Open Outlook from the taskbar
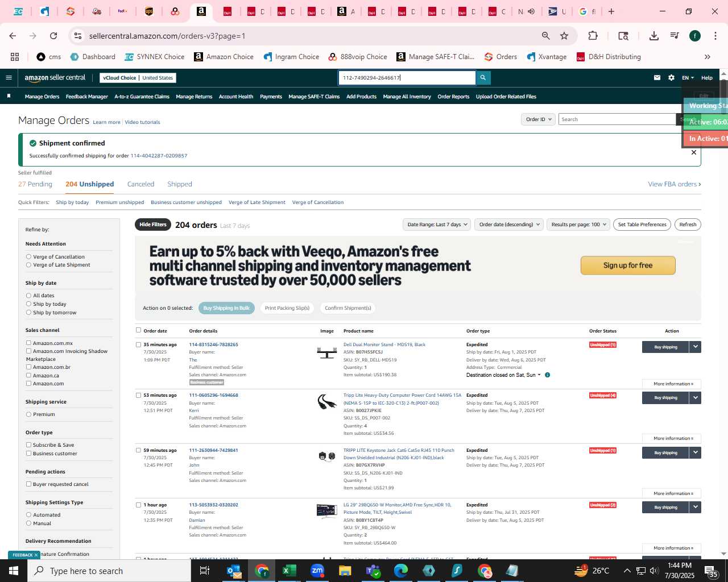 point(234,571)
